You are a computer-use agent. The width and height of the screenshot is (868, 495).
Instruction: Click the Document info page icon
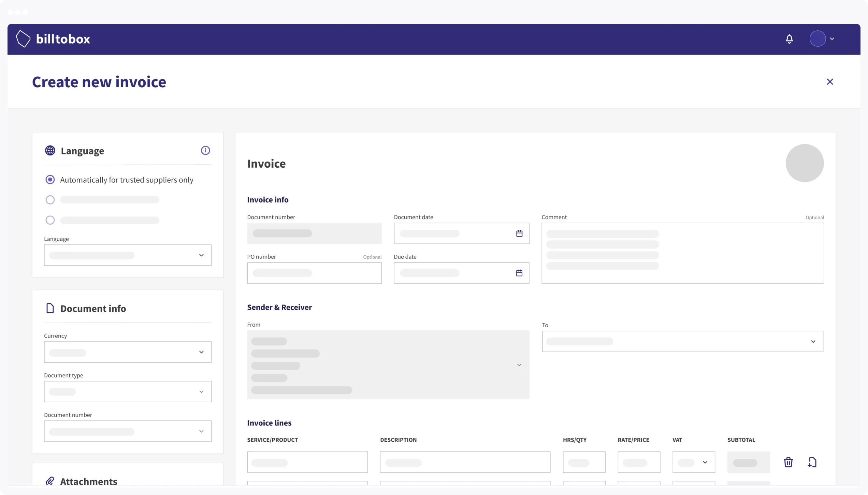50,308
